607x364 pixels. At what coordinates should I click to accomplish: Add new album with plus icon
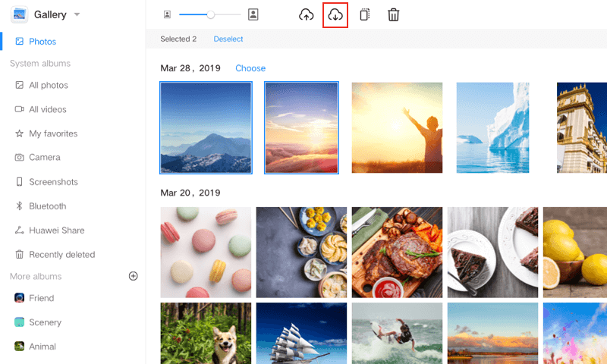tap(134, 276)
